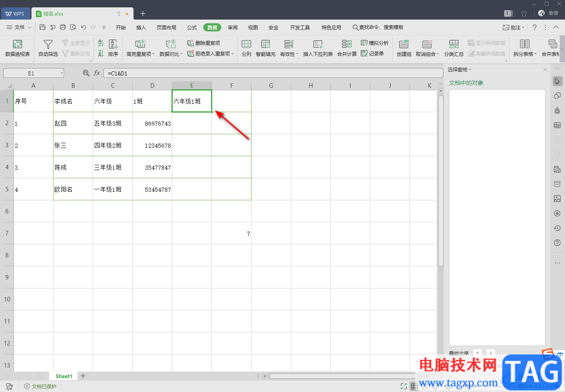Insert a dropdown list (插入下拉列表)
The width and height of the screenshot is (565, 392).
tap(318, 48)
